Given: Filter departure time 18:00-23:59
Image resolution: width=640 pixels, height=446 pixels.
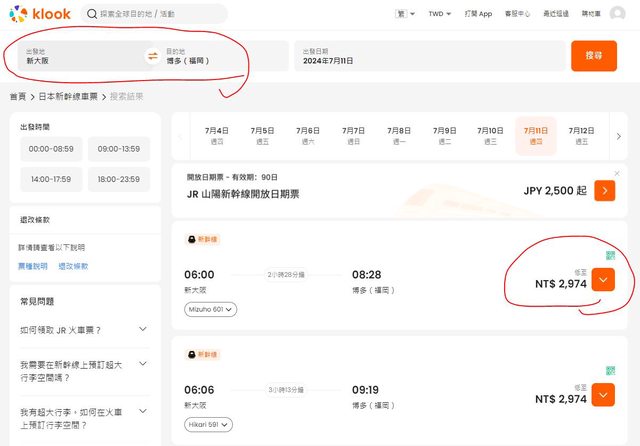Looking at the screenshot, I should (x=119, y=179).
